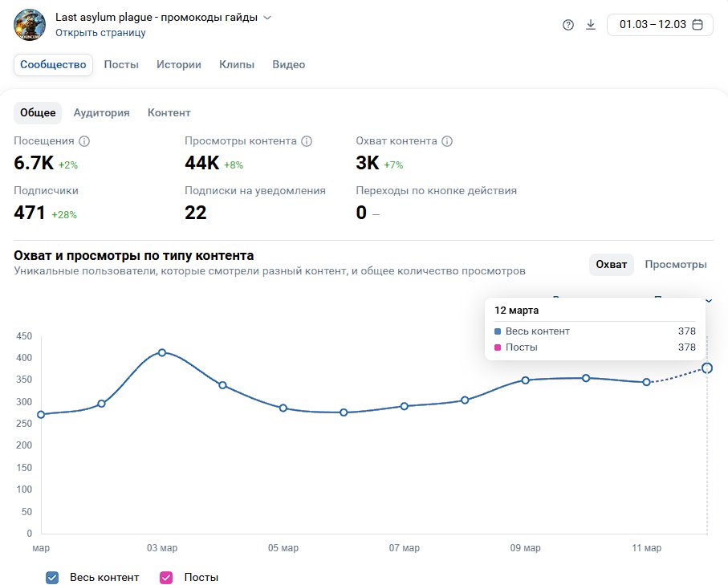Click the chart peak point near 03 мар

pos(162,352)
